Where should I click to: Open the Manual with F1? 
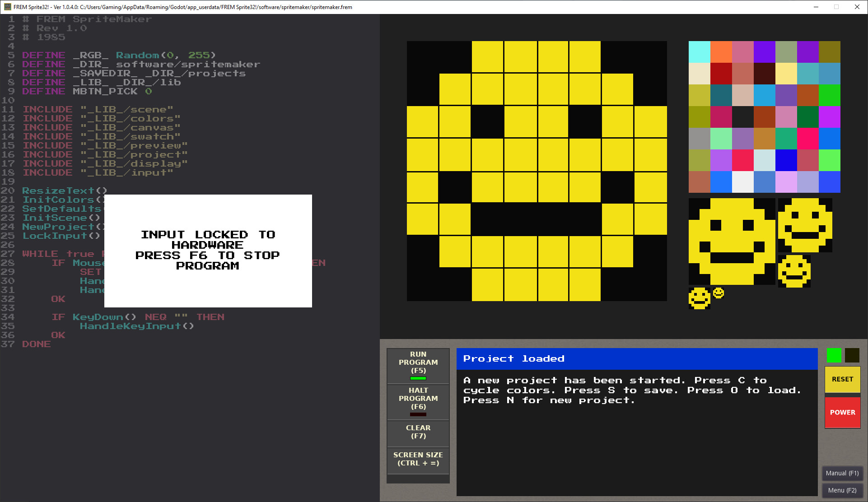coord(842,473)
